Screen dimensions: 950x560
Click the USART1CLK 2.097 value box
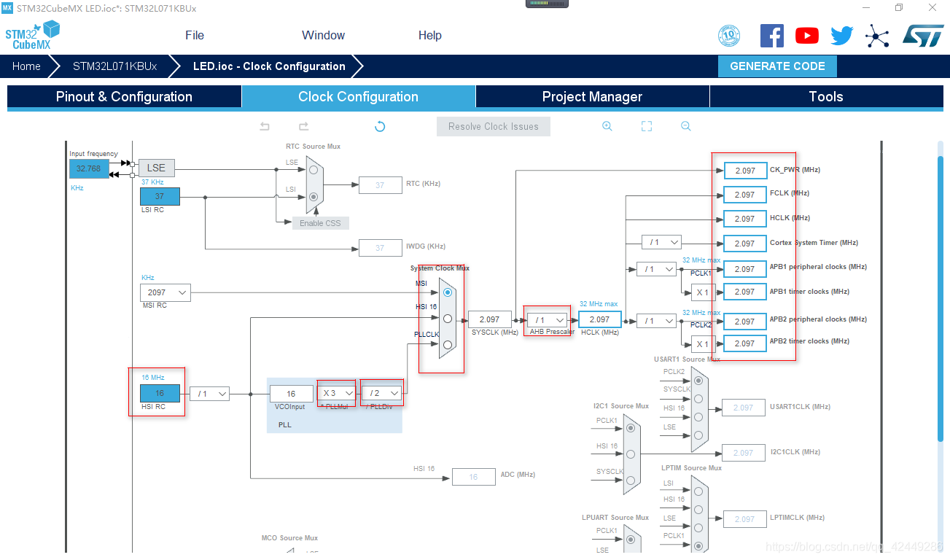743,408
